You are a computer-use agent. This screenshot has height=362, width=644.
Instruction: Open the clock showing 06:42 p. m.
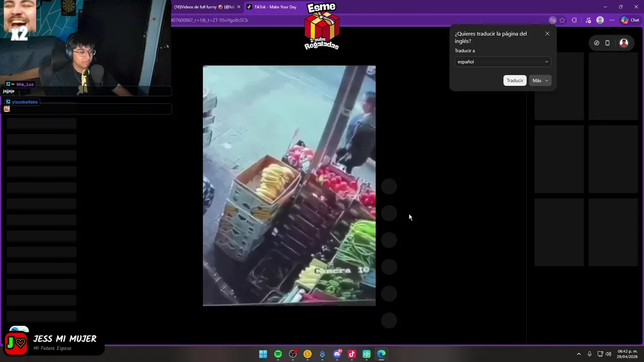[x=627, y=354]
